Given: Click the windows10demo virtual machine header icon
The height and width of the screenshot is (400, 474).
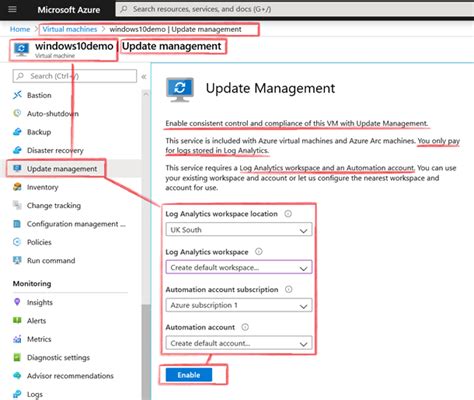Looking at the screenshot, I should pos(21,50).
